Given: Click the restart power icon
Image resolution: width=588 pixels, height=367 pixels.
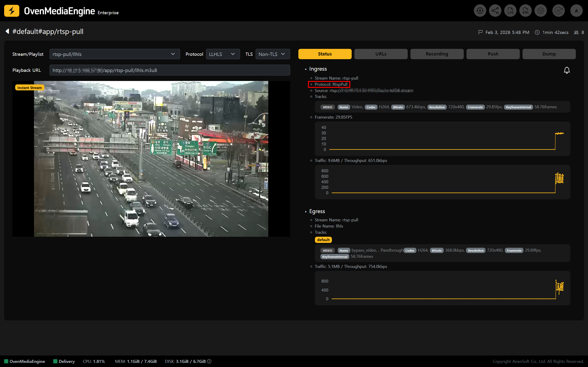Looking at the screenshot, I should tap(558, 11).
